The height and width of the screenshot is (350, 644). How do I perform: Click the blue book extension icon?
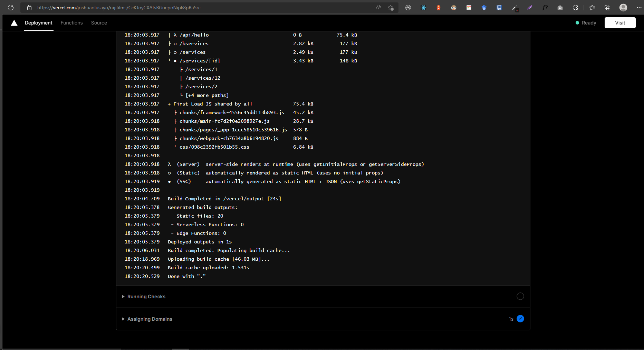point(499,7)
